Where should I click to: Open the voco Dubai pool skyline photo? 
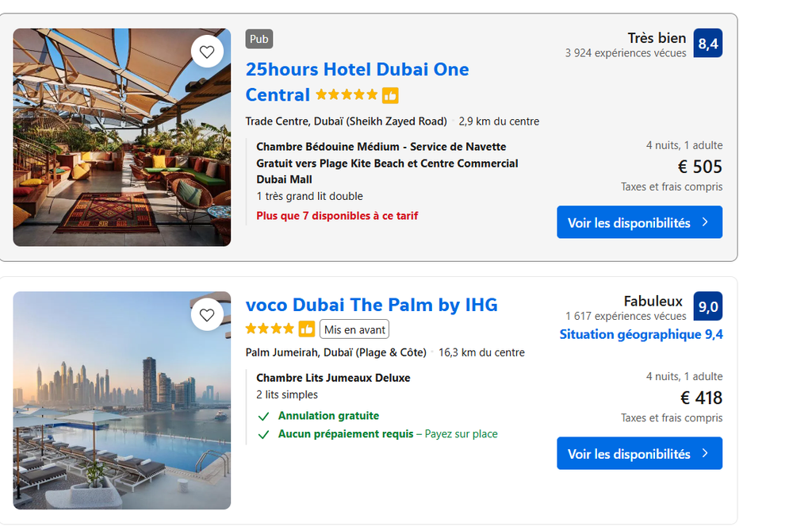tap(121, 401)
